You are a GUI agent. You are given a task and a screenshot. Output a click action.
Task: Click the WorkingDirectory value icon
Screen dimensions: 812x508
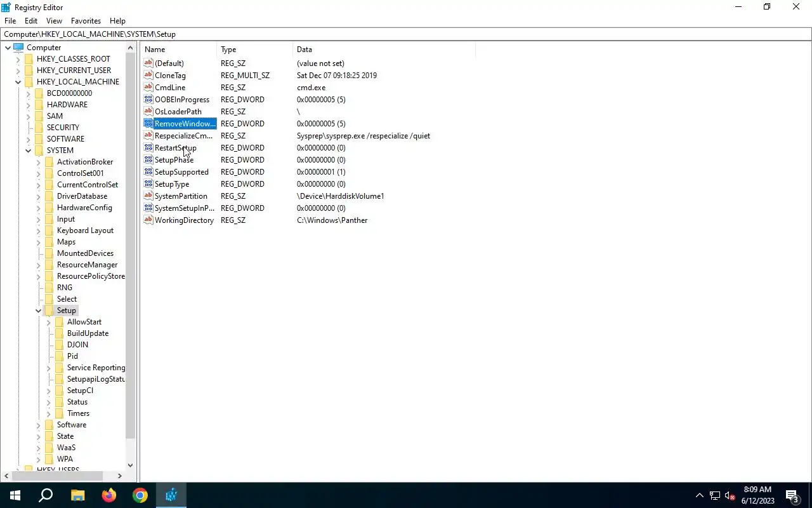click(x=148, y=220)
